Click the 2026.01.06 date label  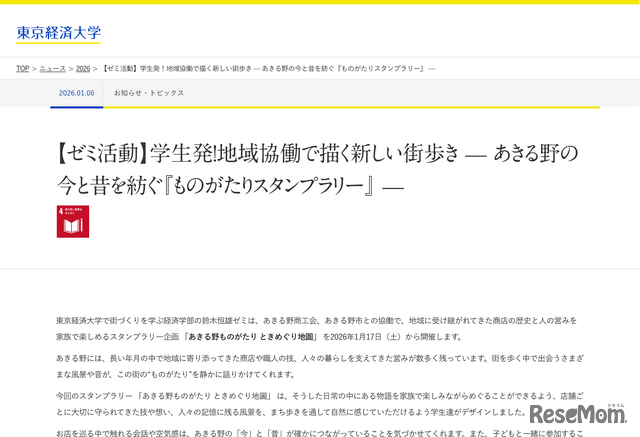tap(76, 93)
